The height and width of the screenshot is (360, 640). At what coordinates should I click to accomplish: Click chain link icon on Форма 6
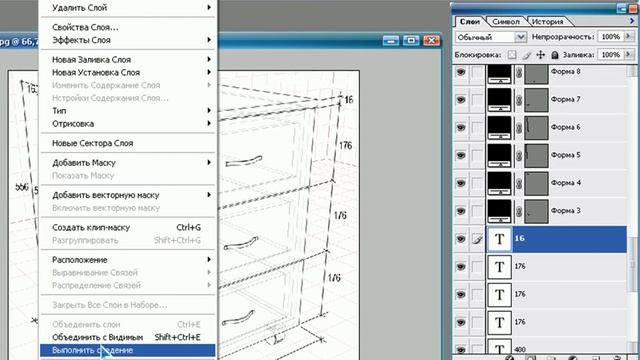click(x=519, y=128)
